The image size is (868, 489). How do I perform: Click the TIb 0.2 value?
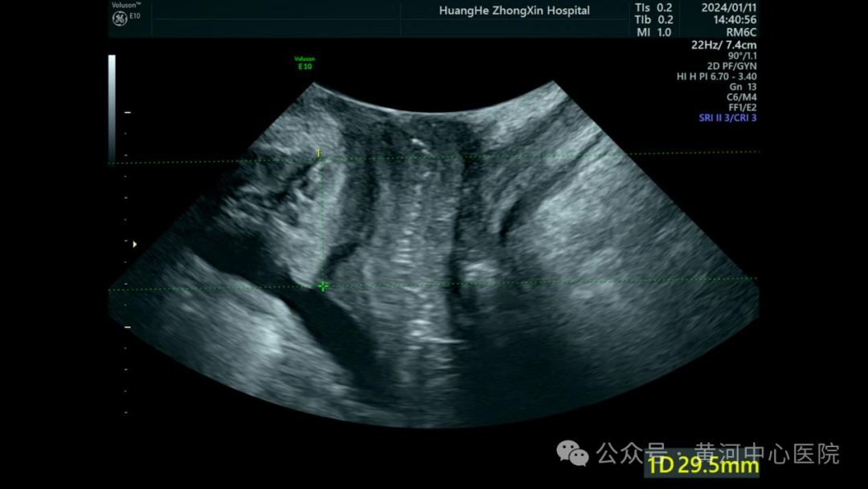[x=653, y=20]
